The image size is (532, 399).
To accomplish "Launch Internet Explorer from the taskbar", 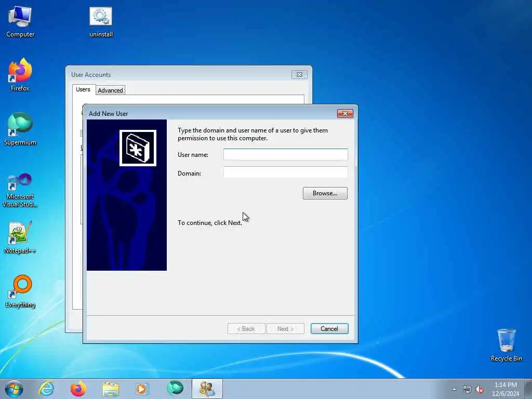I will (x=46, y=389).
